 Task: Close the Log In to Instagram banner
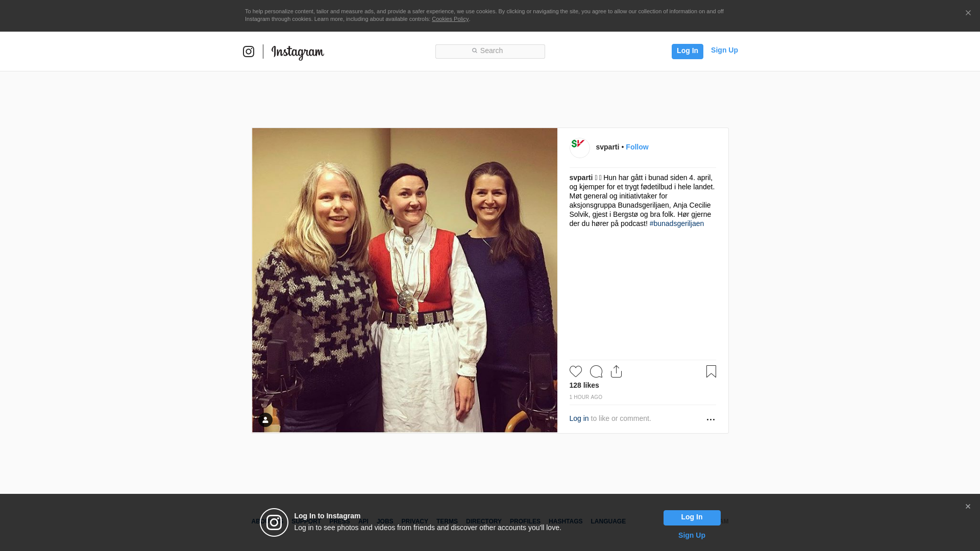[968, 507]
